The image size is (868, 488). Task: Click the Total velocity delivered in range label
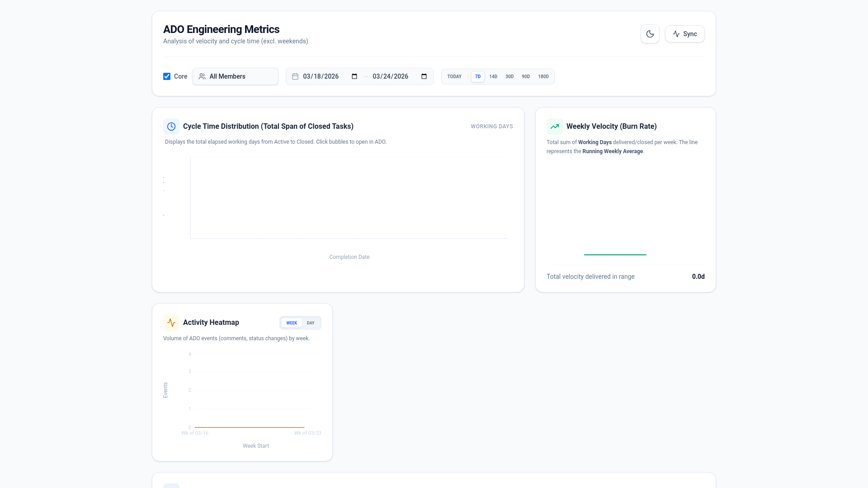(x=590, y=277)
